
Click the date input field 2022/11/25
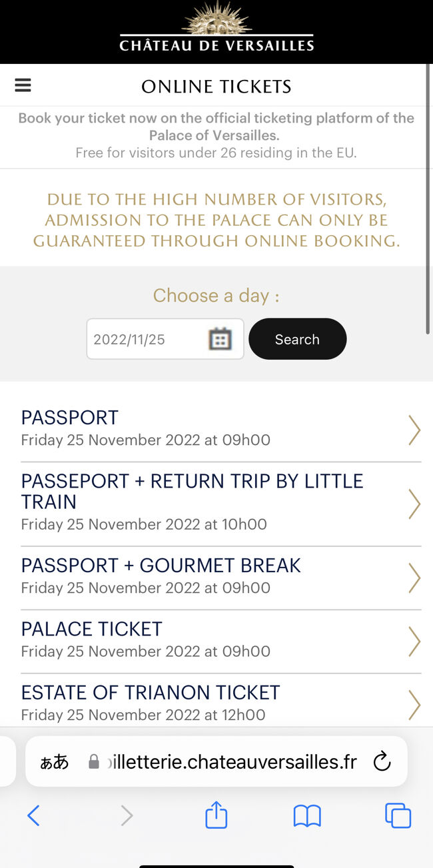point(165,339)
